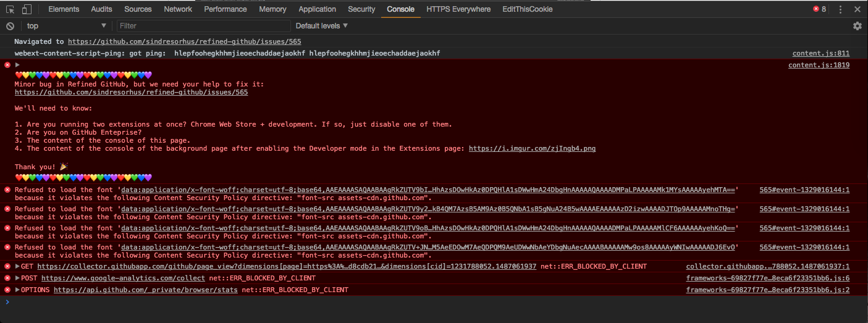Select the Console tab

[x=400, y=9]
